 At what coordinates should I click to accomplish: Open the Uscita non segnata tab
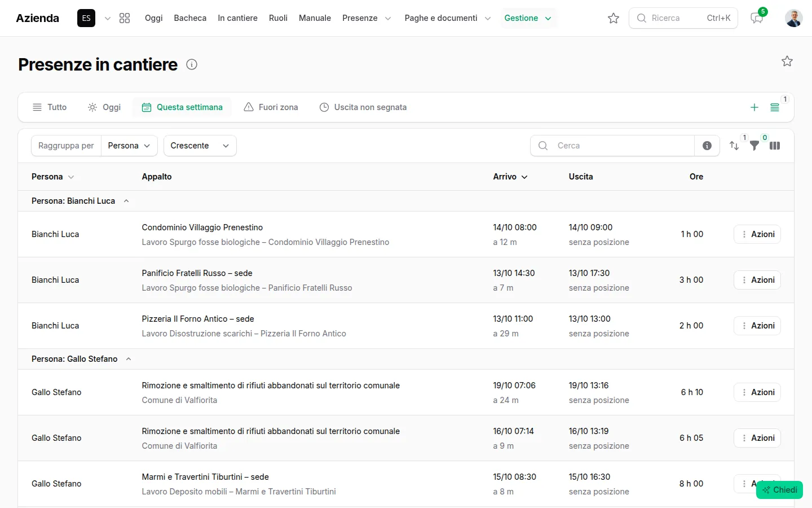[x=363, y=107]
